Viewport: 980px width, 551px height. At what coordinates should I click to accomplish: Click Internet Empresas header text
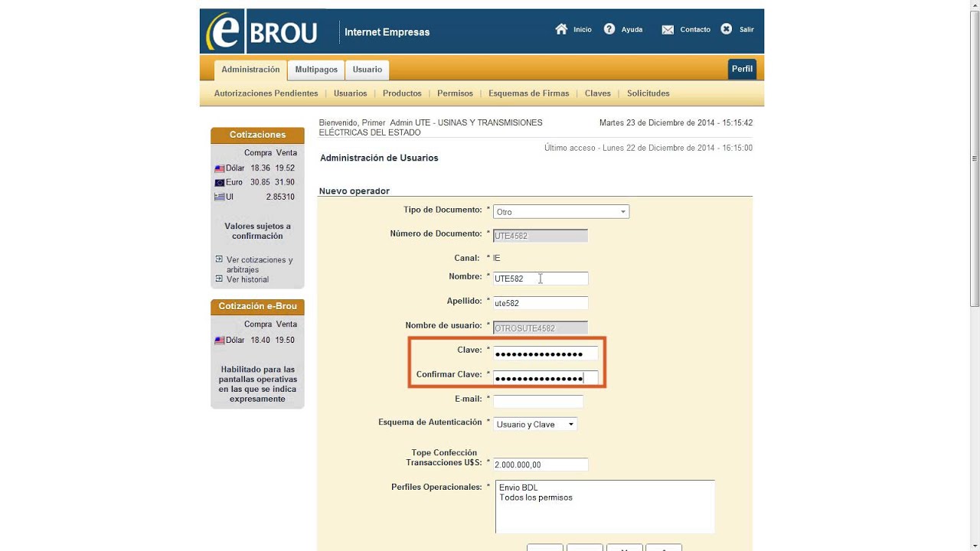pyautogui.click(x=387, y=32)
